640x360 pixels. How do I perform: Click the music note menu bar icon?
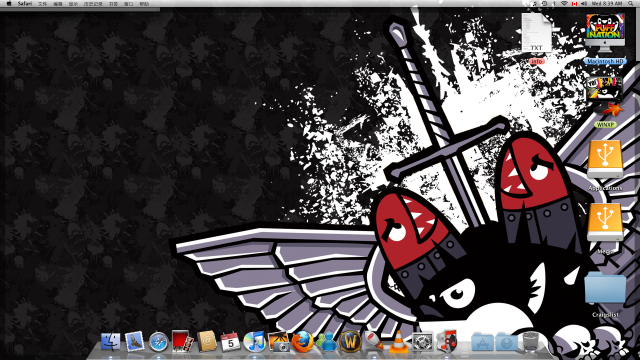(x=535, y=3)
